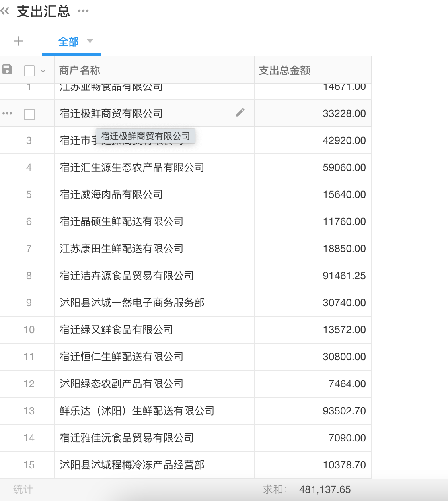Add a new view with the plus icon
The image size is (448, 501).
tap(18, 41)
